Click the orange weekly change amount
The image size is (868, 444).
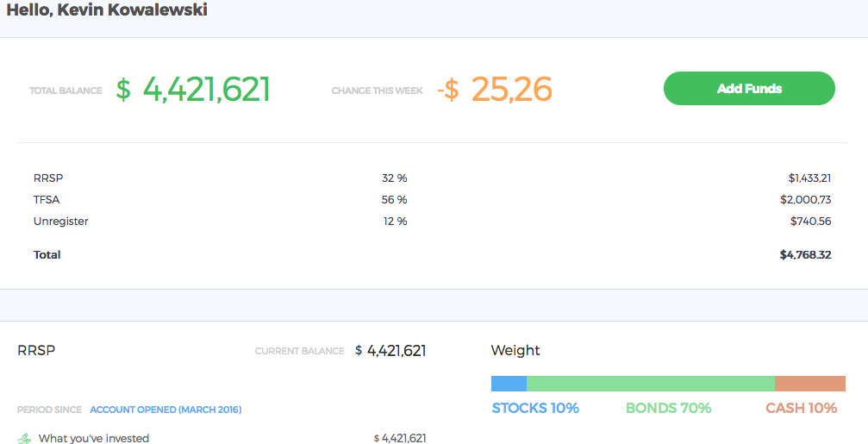point(495,89)
